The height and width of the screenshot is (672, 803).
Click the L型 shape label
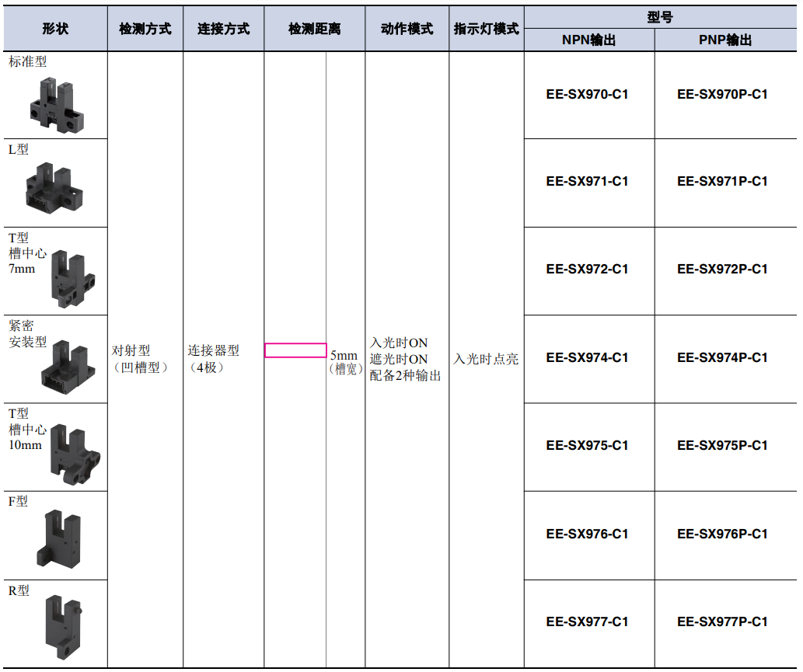19,149
